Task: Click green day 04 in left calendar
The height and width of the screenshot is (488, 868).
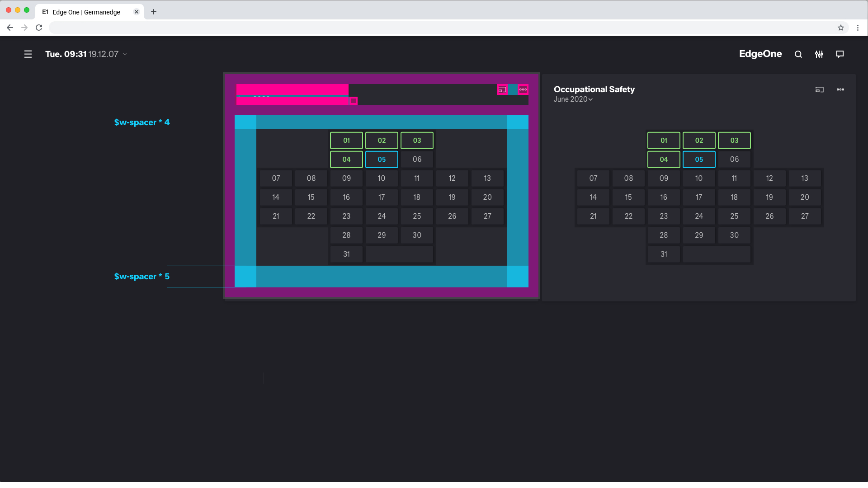Action: 346,160
